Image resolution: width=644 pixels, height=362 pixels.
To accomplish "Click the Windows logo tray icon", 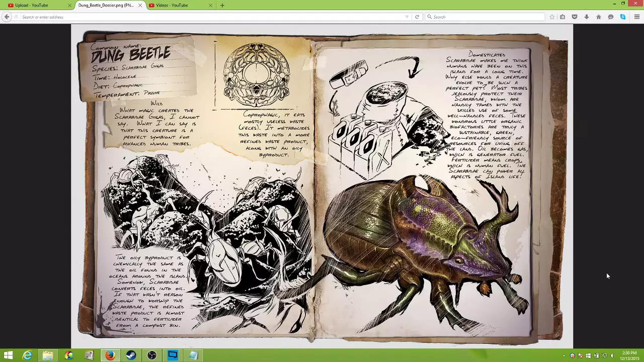I will pyautogui.click(x=588, y=356).
